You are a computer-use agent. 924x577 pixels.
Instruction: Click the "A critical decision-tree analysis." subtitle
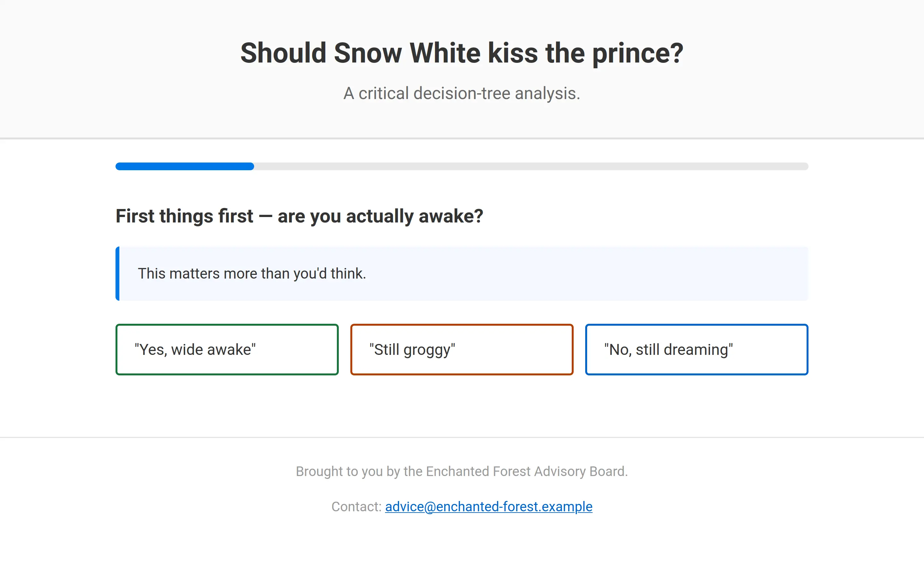[x=462, y=94]
